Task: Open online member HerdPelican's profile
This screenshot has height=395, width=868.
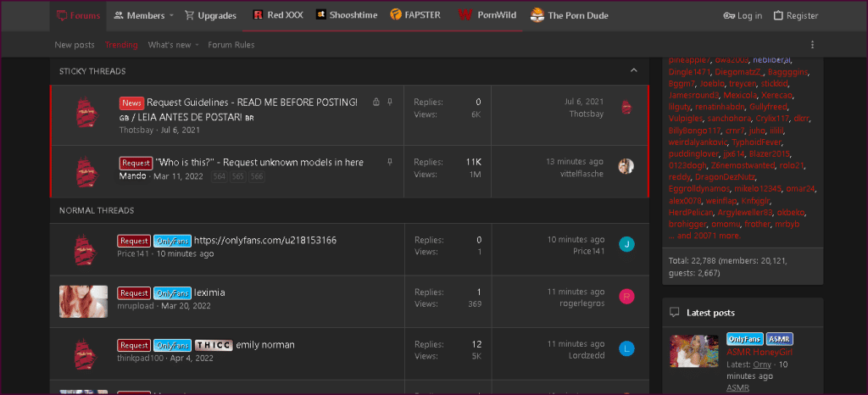Action: pos(691,213)
